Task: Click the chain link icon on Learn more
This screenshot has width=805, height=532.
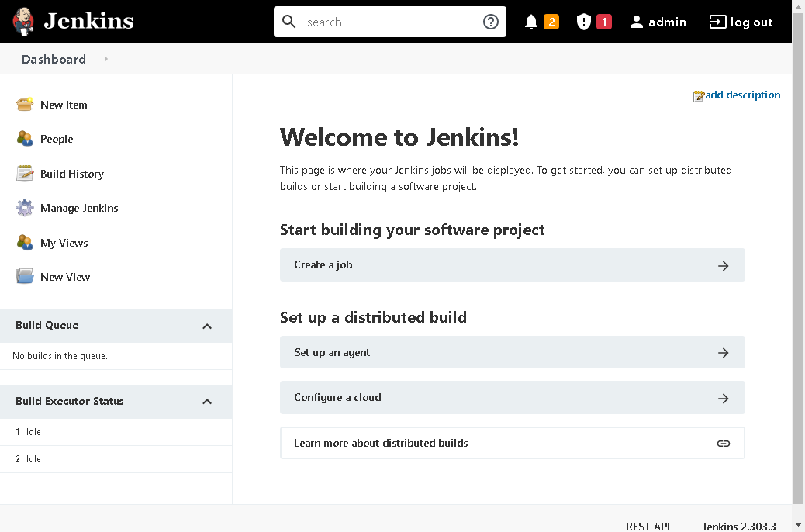Action: click(x=724, y=443)
